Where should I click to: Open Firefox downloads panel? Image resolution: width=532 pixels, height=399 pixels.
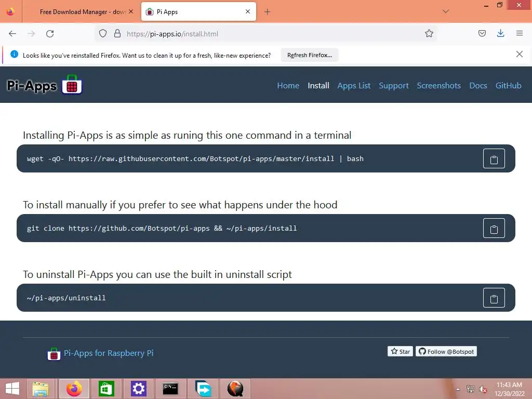[500, 33]
